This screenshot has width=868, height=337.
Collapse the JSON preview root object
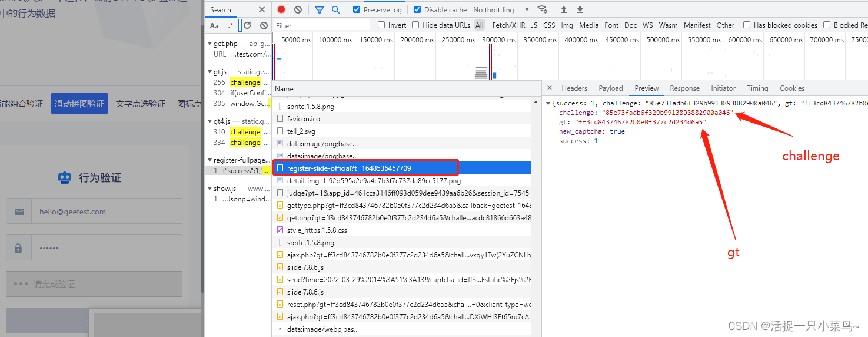pos(548,104)
